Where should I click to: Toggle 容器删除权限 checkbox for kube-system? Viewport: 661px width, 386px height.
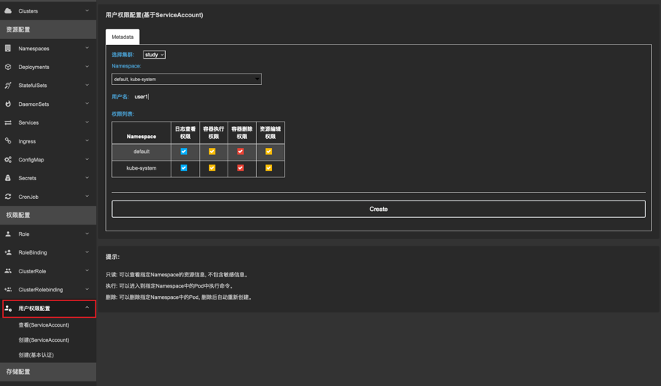pyautogui.click(x=240, y=168)
